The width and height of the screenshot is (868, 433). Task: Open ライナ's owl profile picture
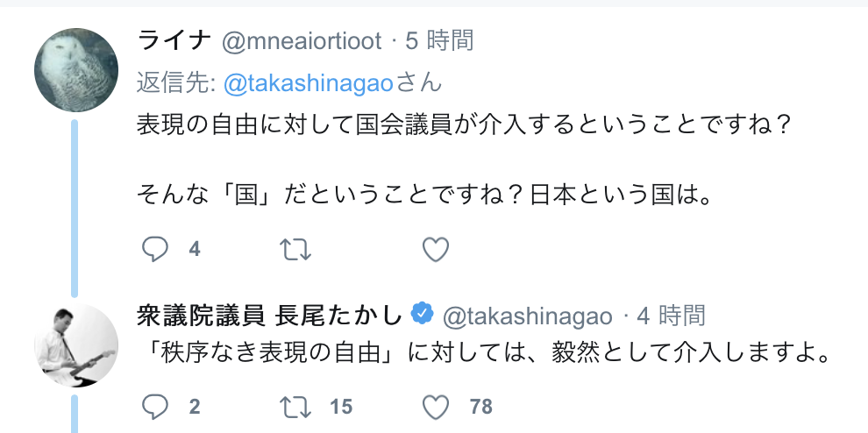[x=75, y=70]
